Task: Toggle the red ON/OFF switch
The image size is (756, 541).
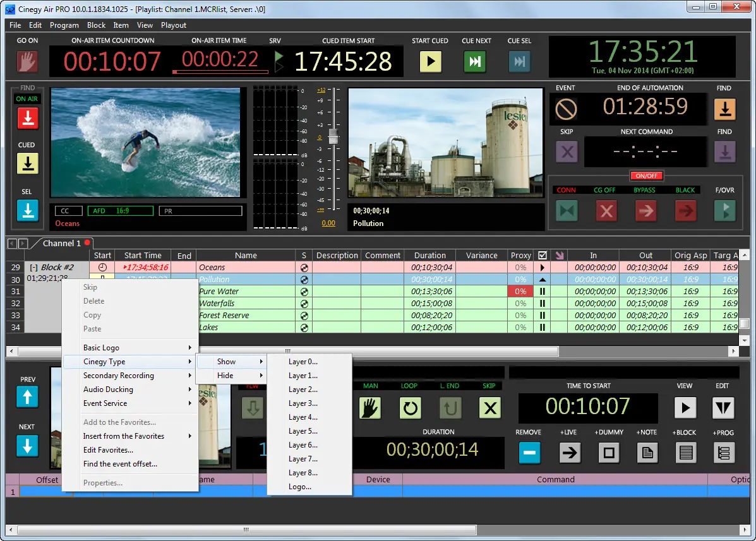Action: pos(646,176)
